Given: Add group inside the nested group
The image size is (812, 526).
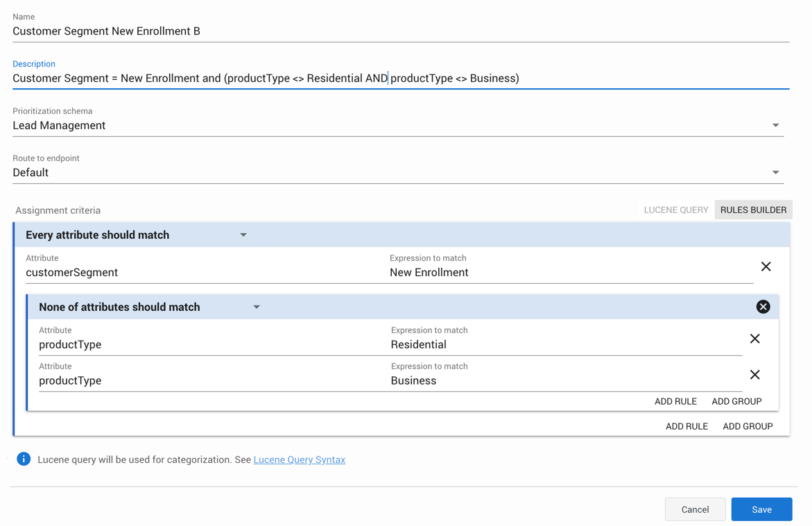Looking at the screenshot, I should click(x=736, y=401).
